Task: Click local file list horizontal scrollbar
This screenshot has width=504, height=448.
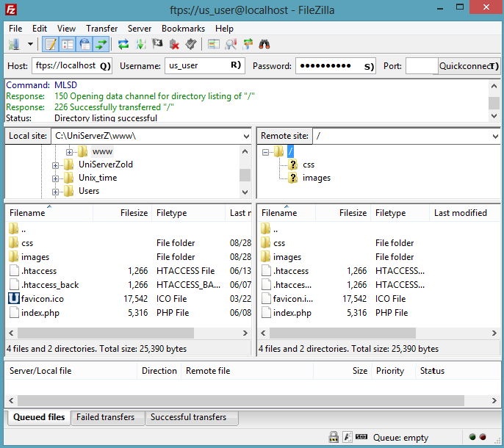Action: click(x=106, y=333)
